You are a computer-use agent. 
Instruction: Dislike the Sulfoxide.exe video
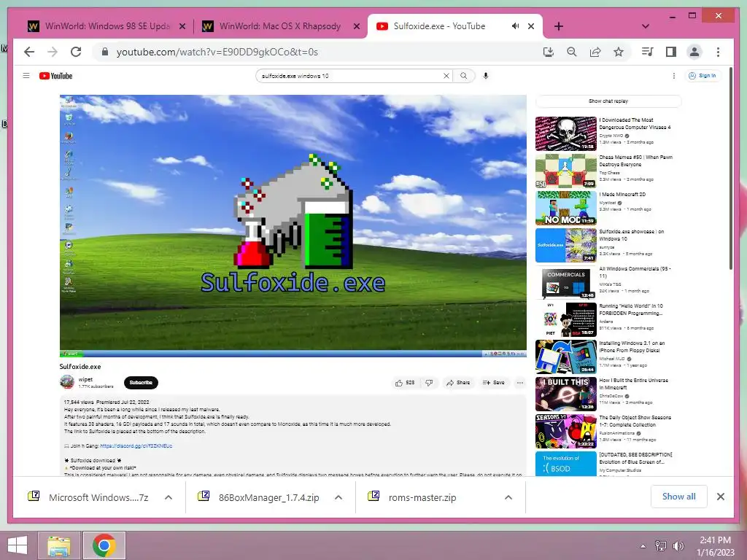(429, 382)
